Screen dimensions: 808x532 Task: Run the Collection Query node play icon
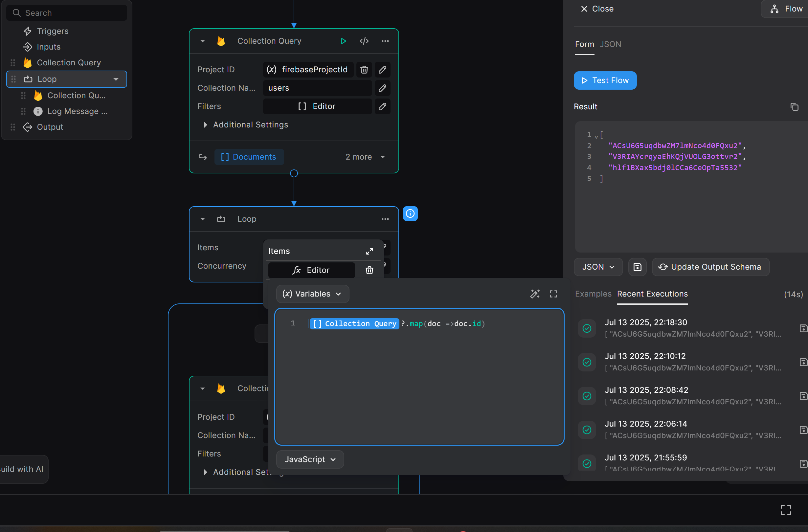[343, 41]
